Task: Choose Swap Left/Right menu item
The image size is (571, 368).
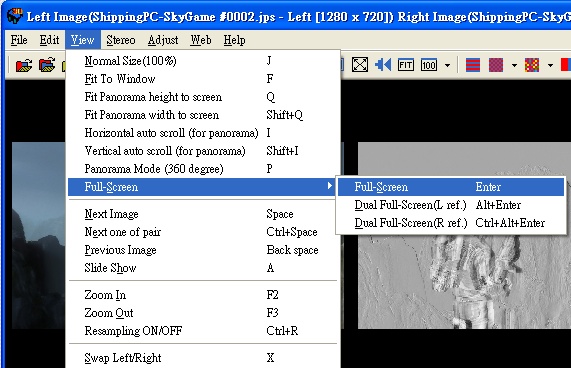Action: [202, 358]
